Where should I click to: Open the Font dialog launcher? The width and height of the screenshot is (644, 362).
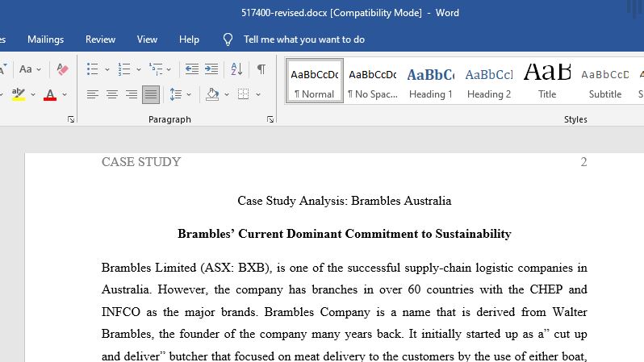(71, 119)
